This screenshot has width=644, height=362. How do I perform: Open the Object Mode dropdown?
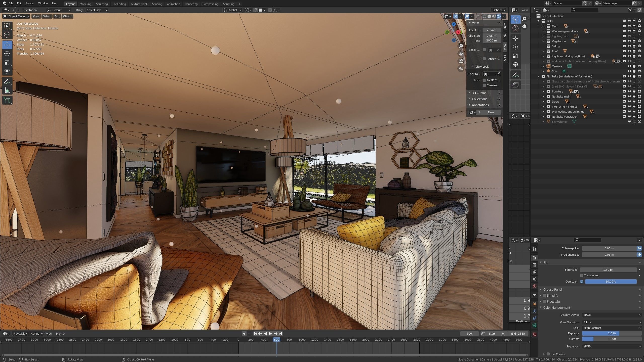pos(16,16)
